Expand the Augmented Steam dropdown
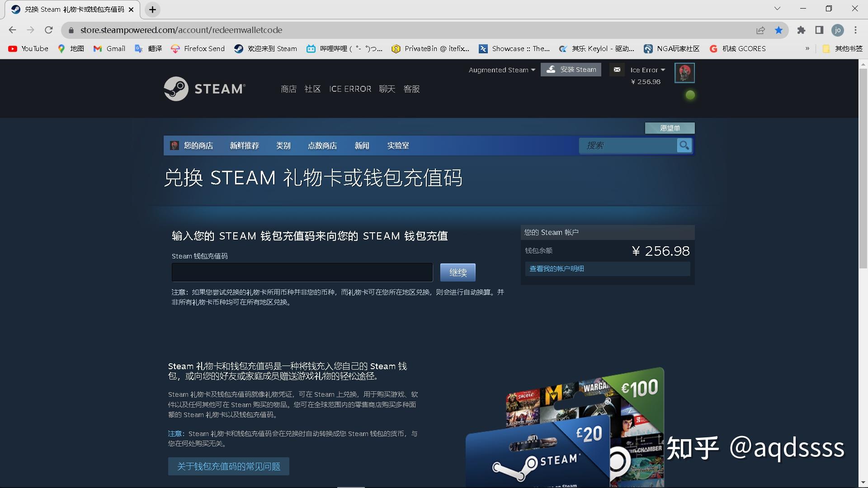 pyautogui.click(x=501, y=70)
